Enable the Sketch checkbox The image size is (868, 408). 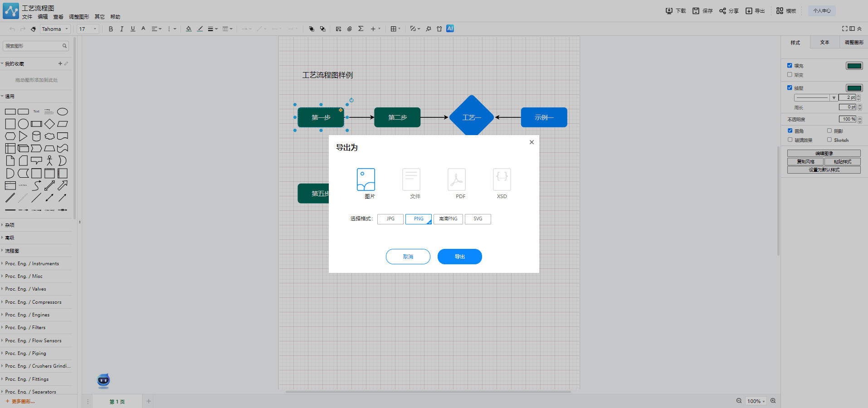click(829, 140)
